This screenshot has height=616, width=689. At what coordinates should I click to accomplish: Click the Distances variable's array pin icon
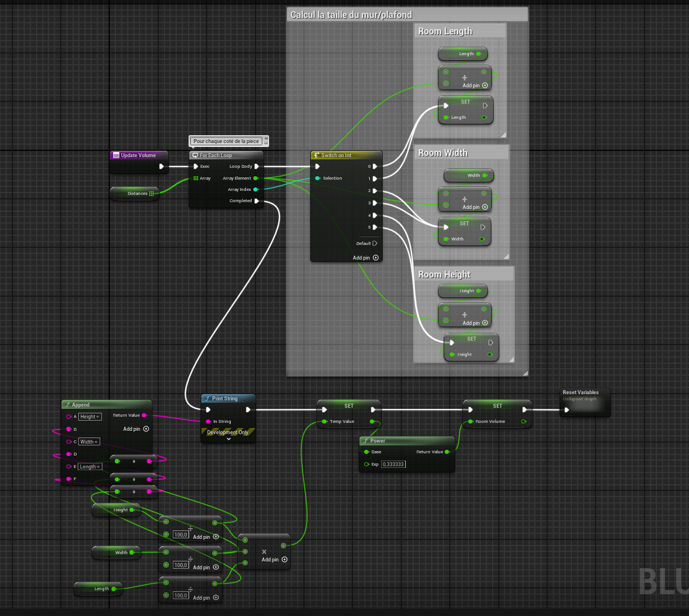point(151,194)
